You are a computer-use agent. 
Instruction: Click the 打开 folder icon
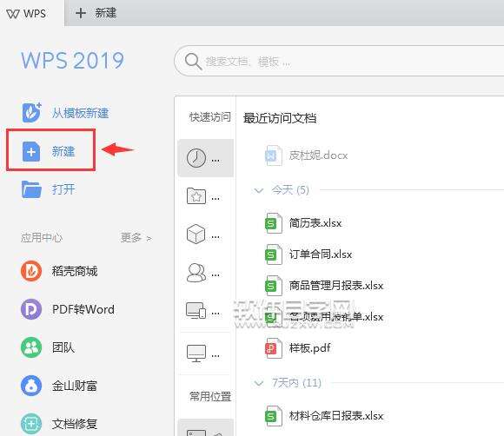click(31, 189)
